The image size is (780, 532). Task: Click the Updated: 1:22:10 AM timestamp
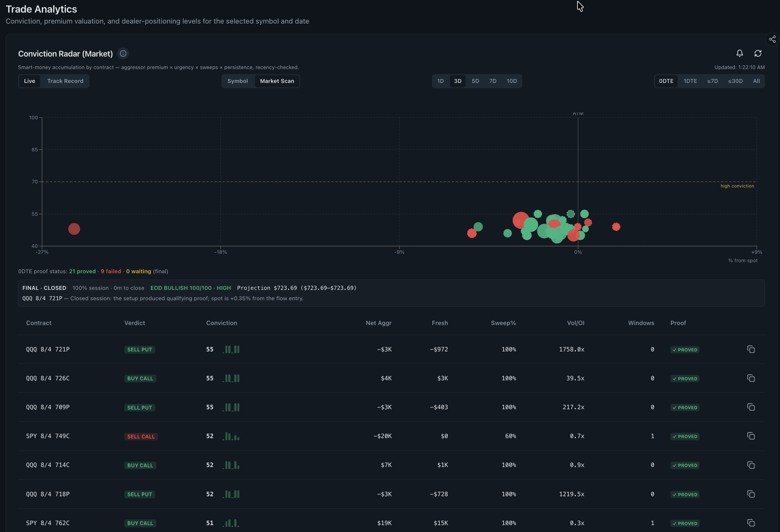point(739,67)
